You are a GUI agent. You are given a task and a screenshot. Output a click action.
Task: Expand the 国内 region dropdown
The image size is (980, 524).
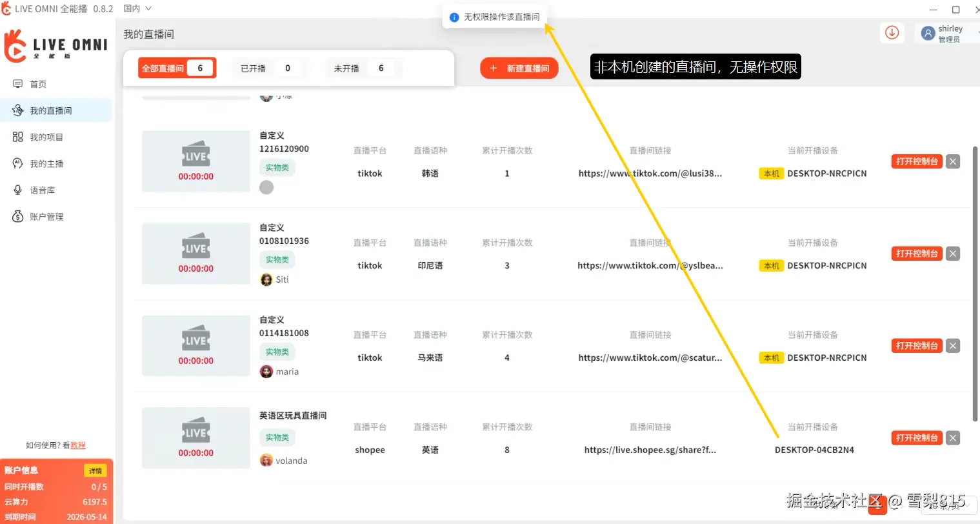pos(137,8)
